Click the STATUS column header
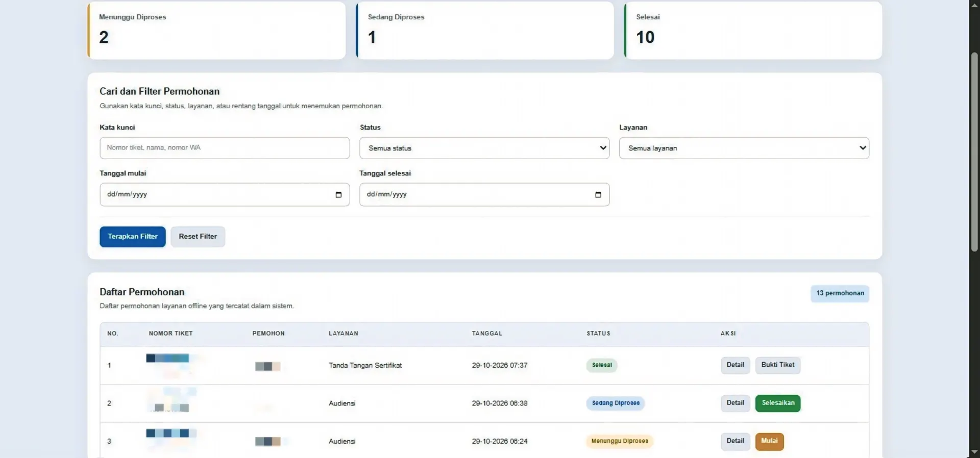980x458 pixels. 598,334
